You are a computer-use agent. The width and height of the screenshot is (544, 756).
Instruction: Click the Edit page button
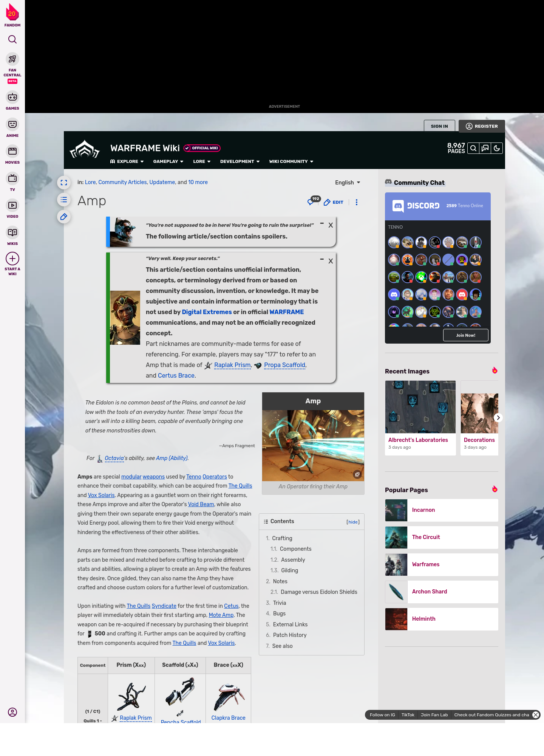334,202
